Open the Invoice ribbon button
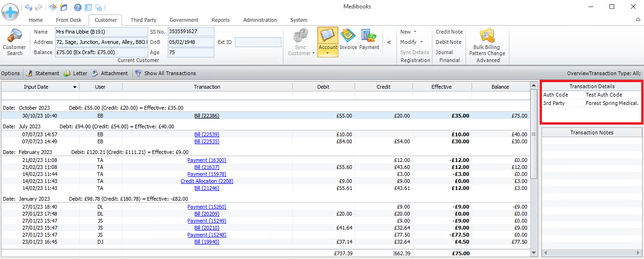 (x=348, y=40)
